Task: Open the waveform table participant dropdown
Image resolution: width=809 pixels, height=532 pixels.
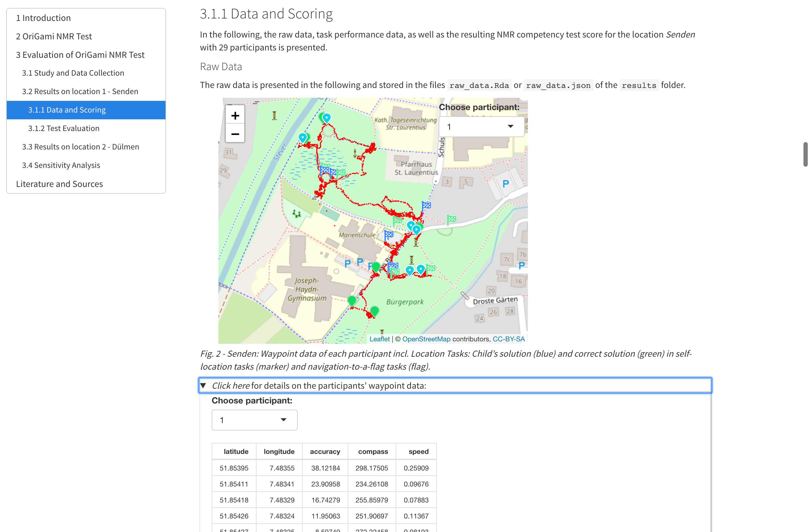Action: [x=254, y=420]
